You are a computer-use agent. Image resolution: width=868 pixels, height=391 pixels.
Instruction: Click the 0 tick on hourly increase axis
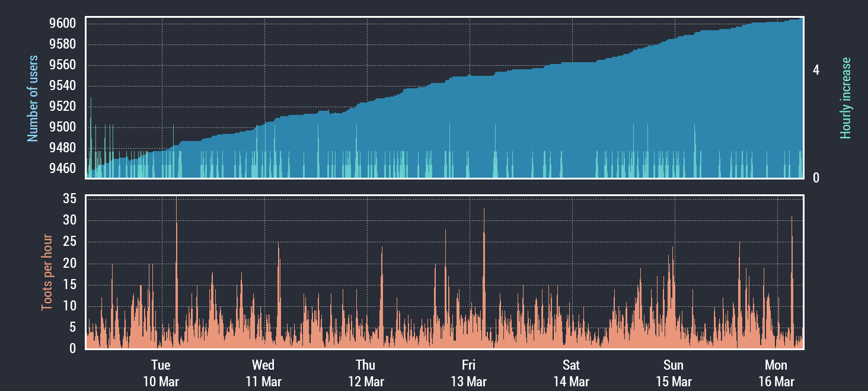tap(816, 178)
